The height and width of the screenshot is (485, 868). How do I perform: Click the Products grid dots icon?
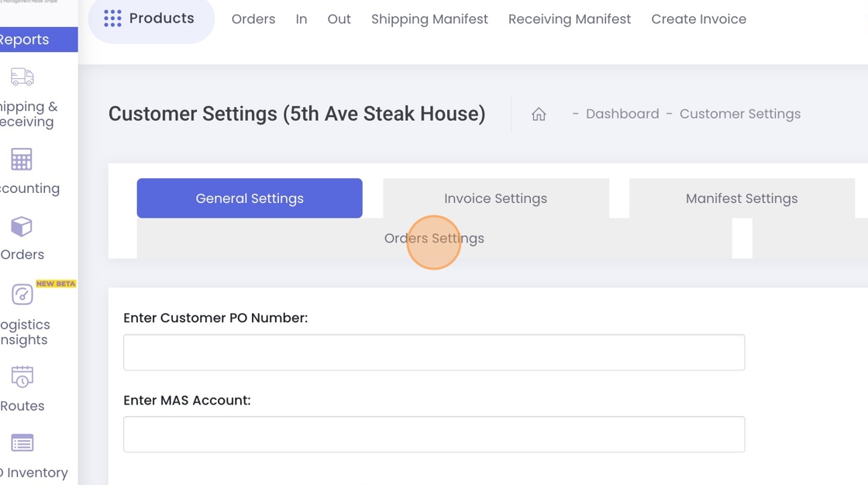click(112, 19)
